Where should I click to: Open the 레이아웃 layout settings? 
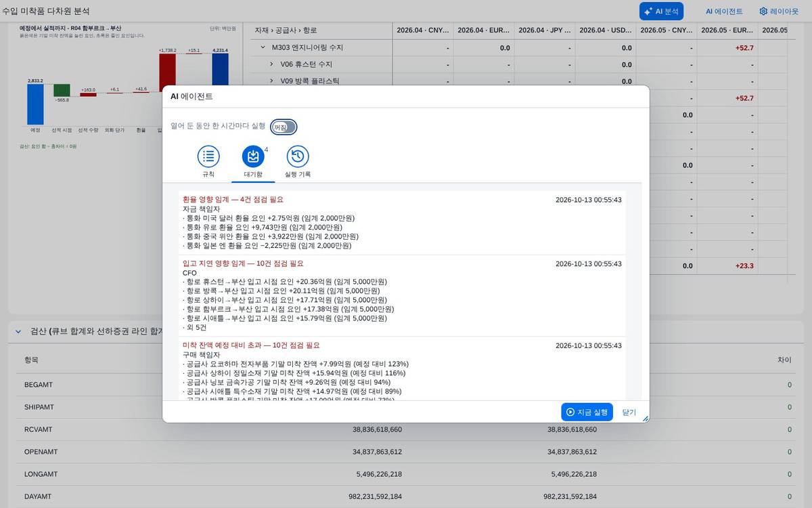pyautogui.click(x=779, y=12)
